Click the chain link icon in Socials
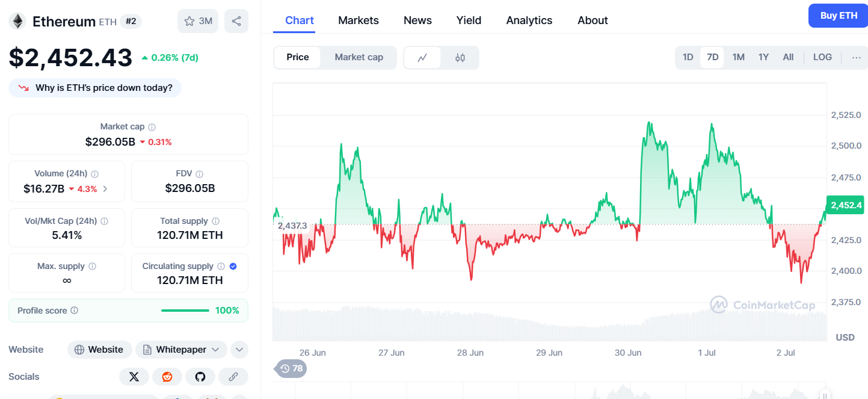The width and height of the screenshot is (868, 399). 233,377
